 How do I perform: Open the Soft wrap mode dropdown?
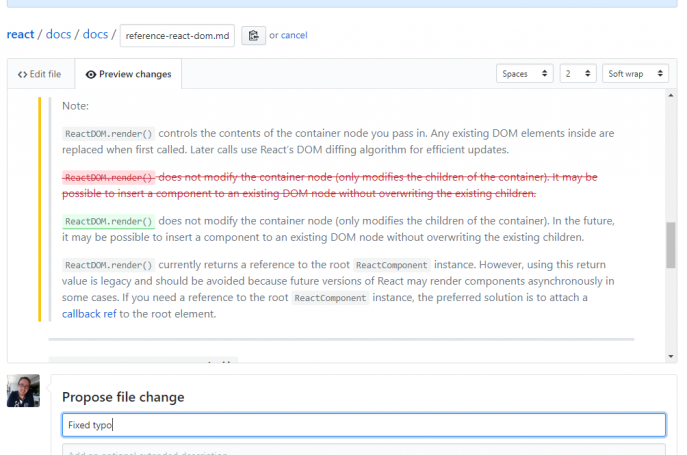point(635,74)
